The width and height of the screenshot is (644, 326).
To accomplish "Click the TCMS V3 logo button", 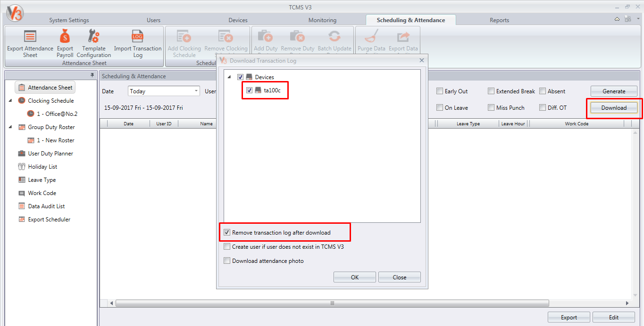I will [15, 13].
